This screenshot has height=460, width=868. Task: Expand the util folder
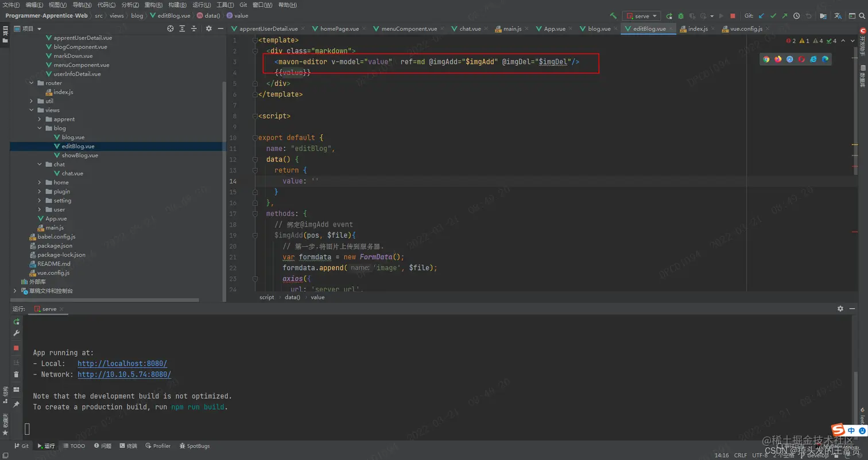click(32, 101)
